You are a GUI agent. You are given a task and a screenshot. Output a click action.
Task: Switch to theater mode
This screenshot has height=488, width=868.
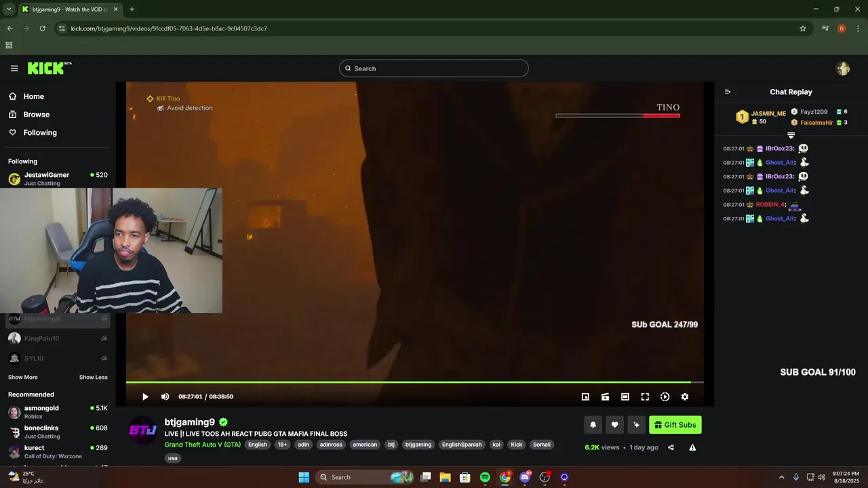(625, 396)
